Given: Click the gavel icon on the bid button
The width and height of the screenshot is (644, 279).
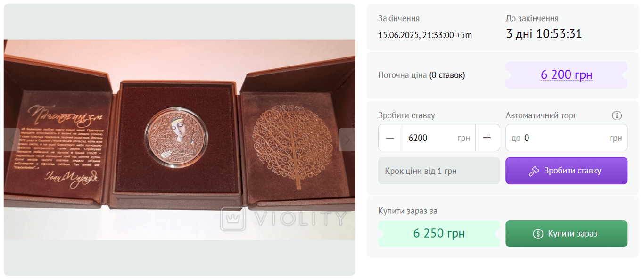Looking at the screenshot, I should [534, 171].
